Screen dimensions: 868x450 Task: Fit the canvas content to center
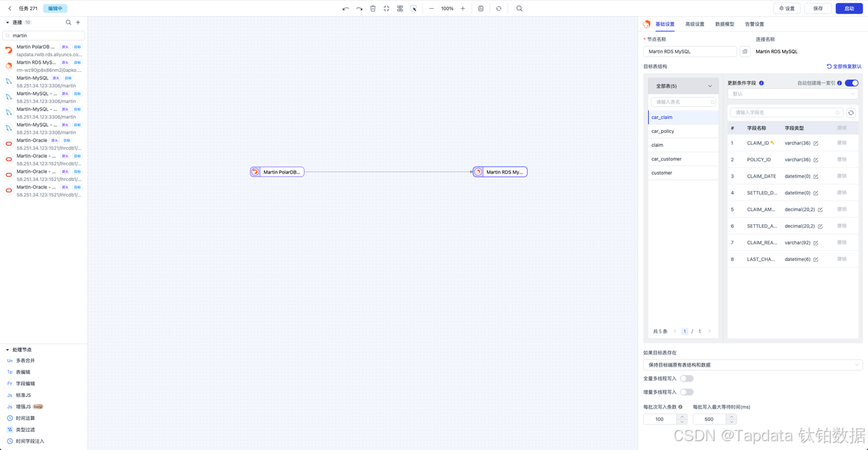[387, 9]
